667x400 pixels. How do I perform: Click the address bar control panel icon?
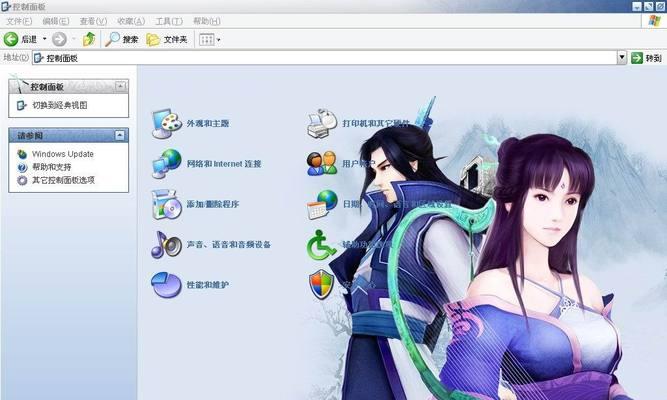(x=39, y=58)
